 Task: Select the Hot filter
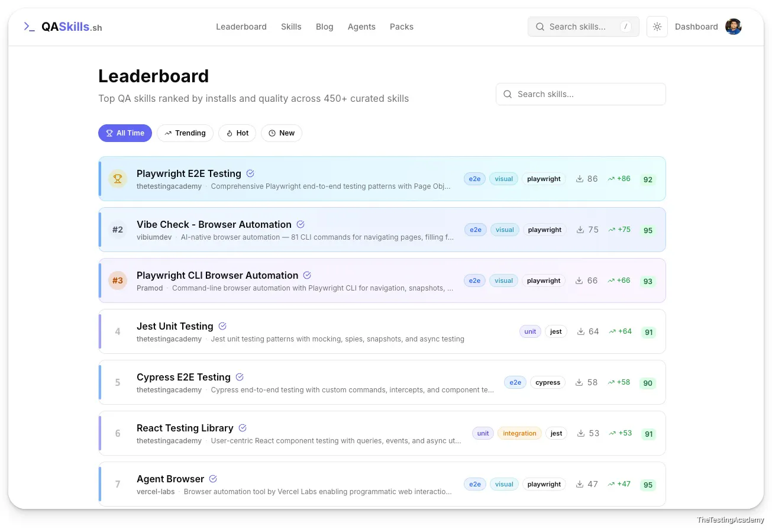(237, 133)
